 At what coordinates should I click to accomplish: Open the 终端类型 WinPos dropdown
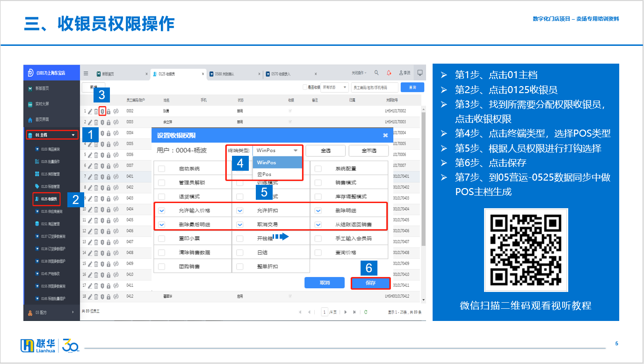(277, 150)
